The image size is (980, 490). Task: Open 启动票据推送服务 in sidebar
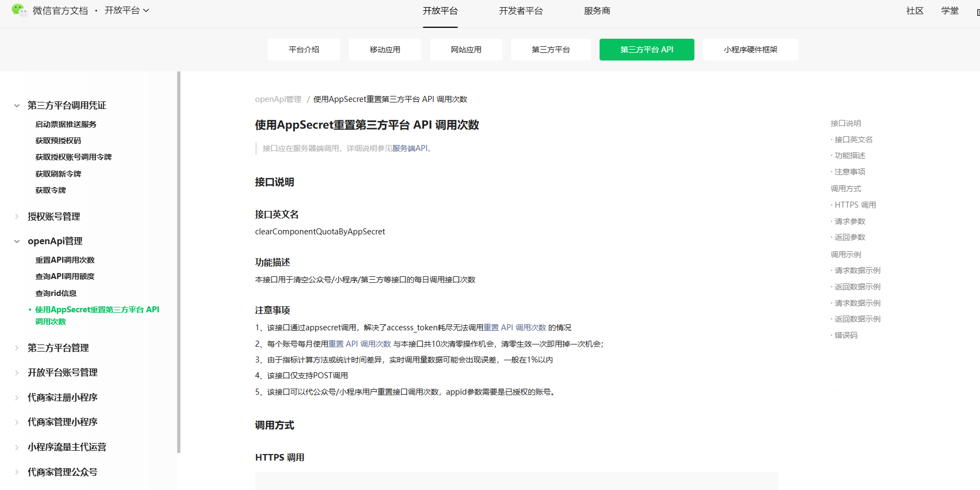tap(66, 124)
